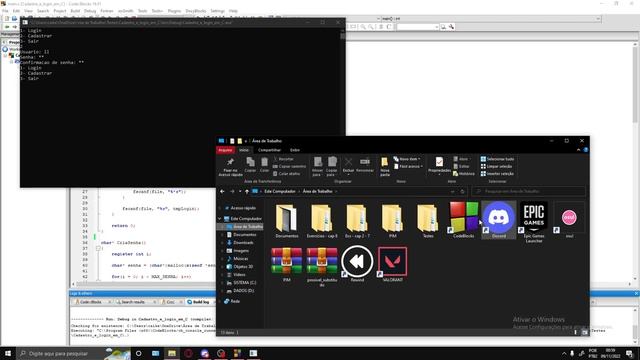The image size is (640, 360).
Task: Open the CodeBlocks shortcut icon
Action: [x=463, y=220]
